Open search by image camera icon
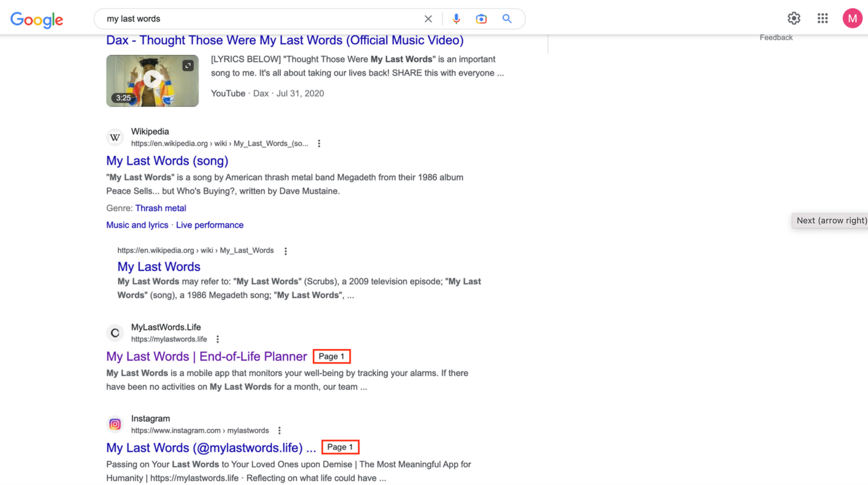 481,19
